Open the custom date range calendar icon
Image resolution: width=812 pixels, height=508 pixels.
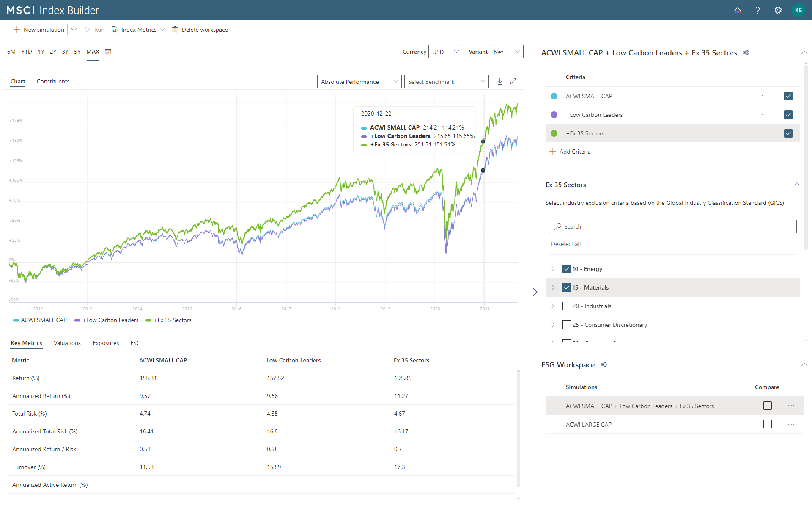pos(108,52)
